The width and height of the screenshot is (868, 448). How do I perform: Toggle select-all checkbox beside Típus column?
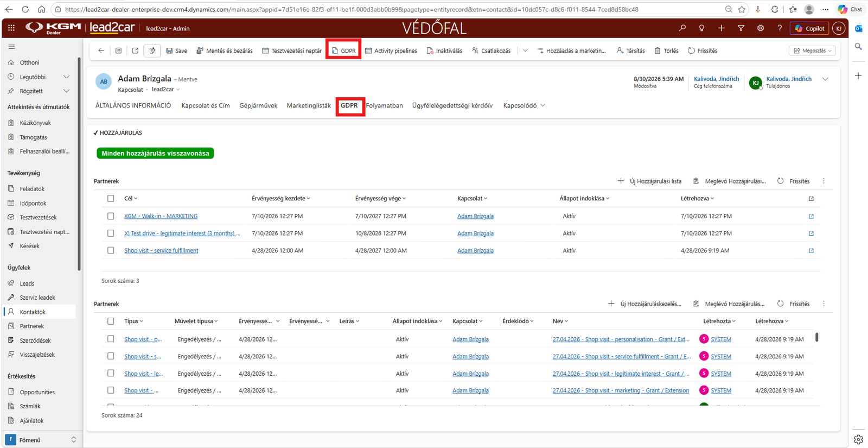click(111, 321)
